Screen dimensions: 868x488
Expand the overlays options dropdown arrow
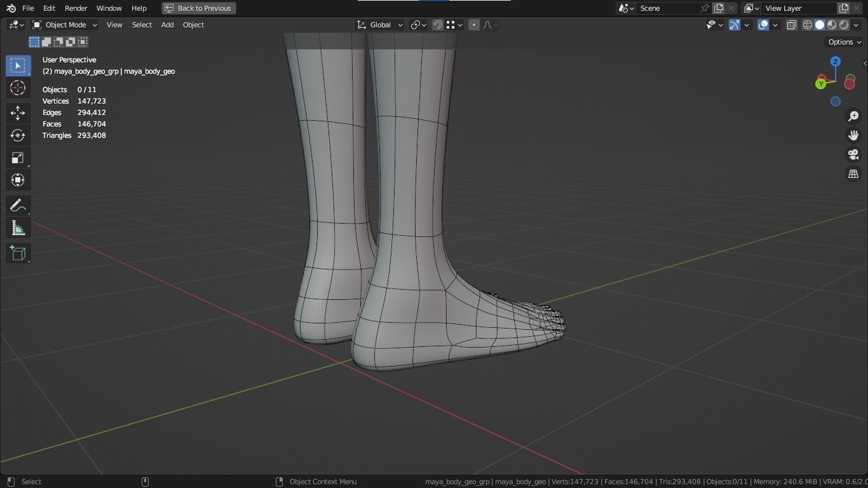point(775,25)
